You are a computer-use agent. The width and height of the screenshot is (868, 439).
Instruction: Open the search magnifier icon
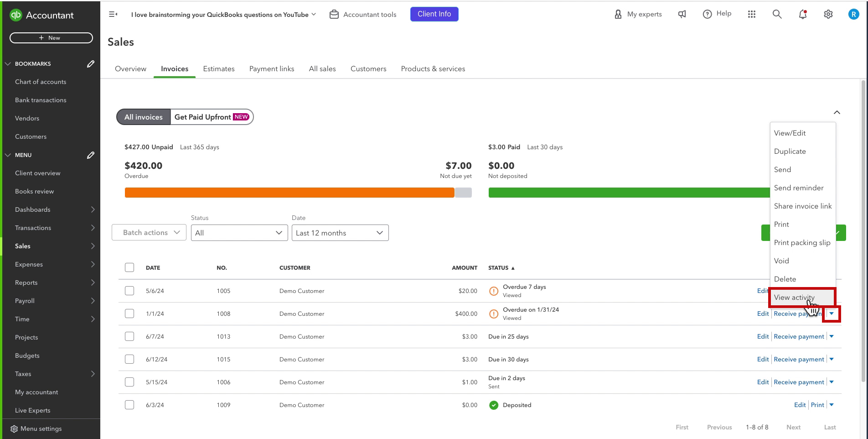[777, 14]
